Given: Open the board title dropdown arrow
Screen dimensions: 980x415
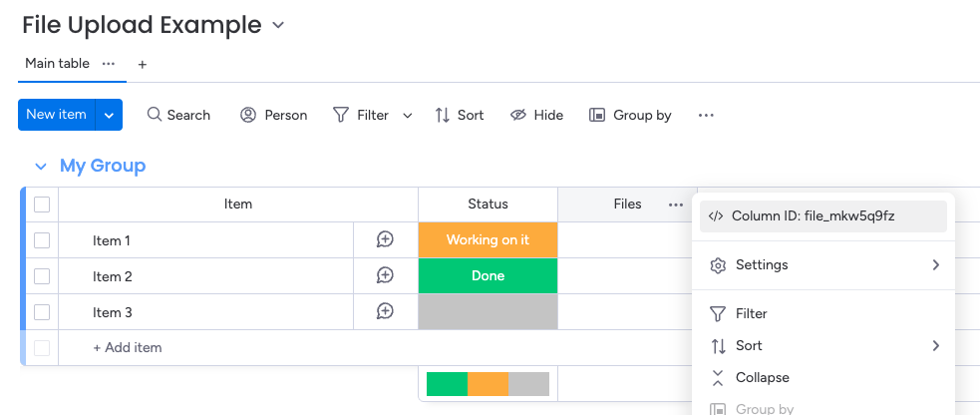Looking at the screenshot, I should coord(278,25).
